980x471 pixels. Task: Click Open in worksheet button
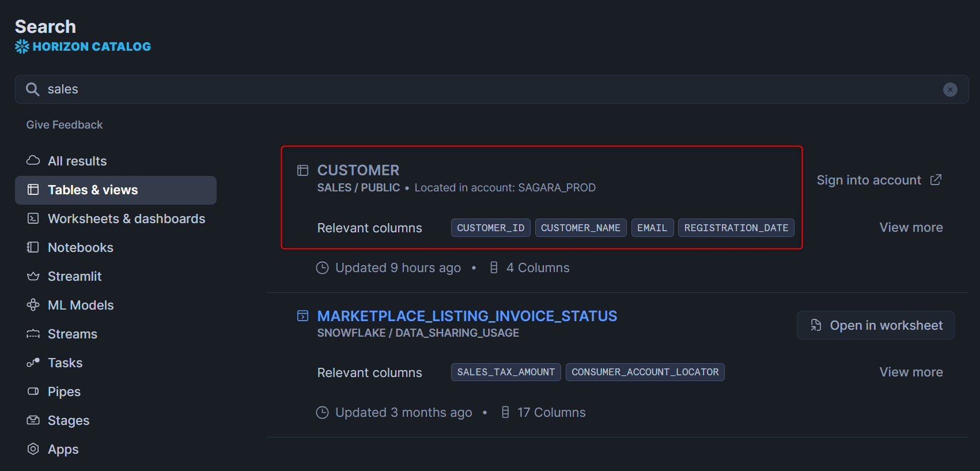(875, 325)
